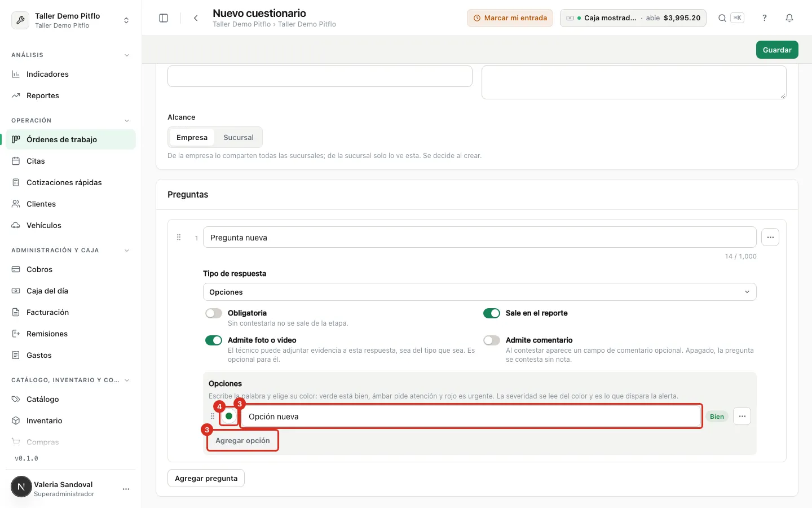The width and height of the screenshot is (812, 508).
Task: Open the green color picker for Opción nueva
Action: pos(229,417)
